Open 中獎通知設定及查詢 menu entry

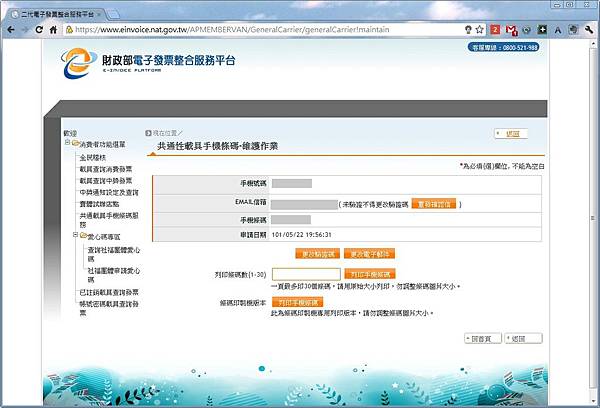[109, 192]
